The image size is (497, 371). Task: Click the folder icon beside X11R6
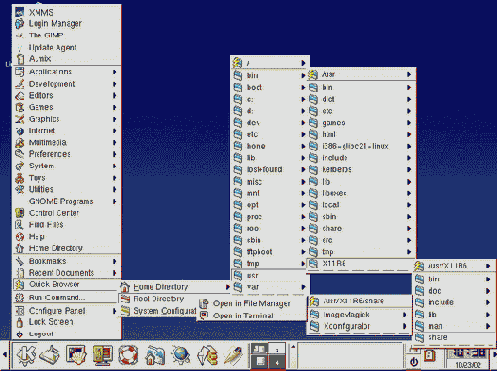coord(313,264)
